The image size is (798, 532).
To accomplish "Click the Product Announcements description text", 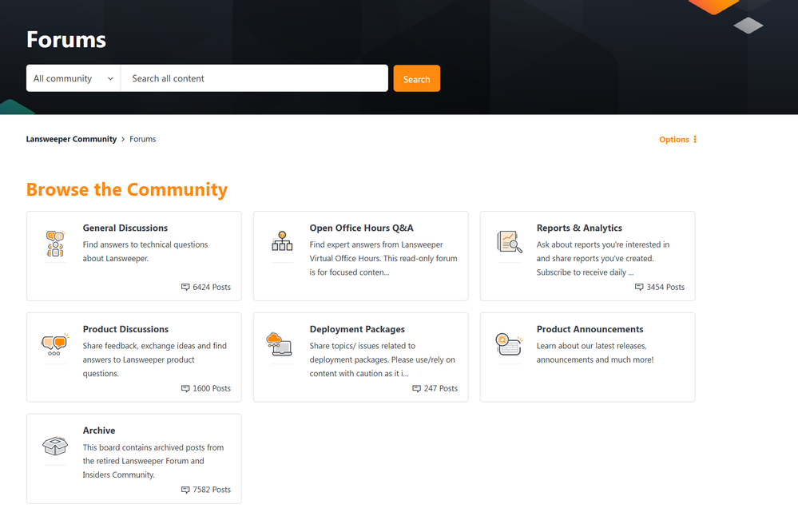I will pos(595,353).
